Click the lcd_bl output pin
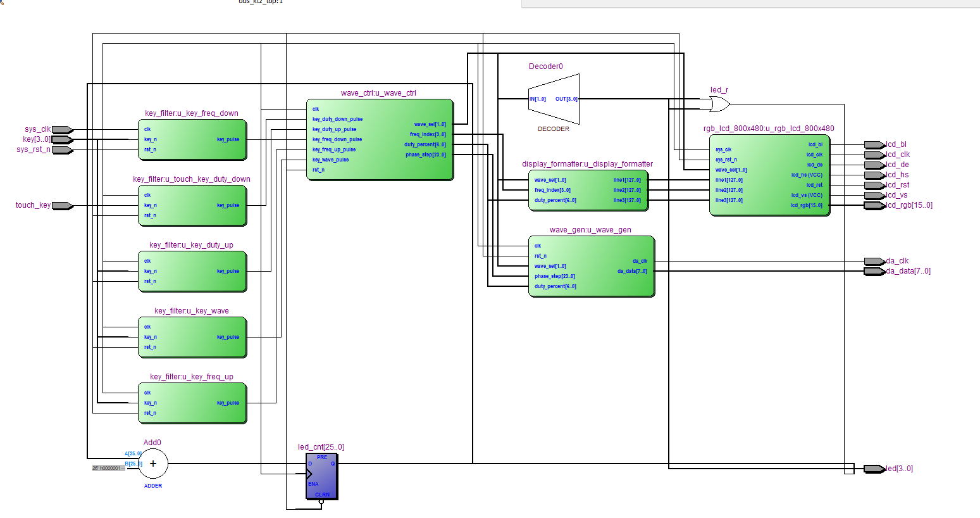Image resolution: width=980 pixels, height=518 pixels. pyautogui.click(x=874, y=144)
